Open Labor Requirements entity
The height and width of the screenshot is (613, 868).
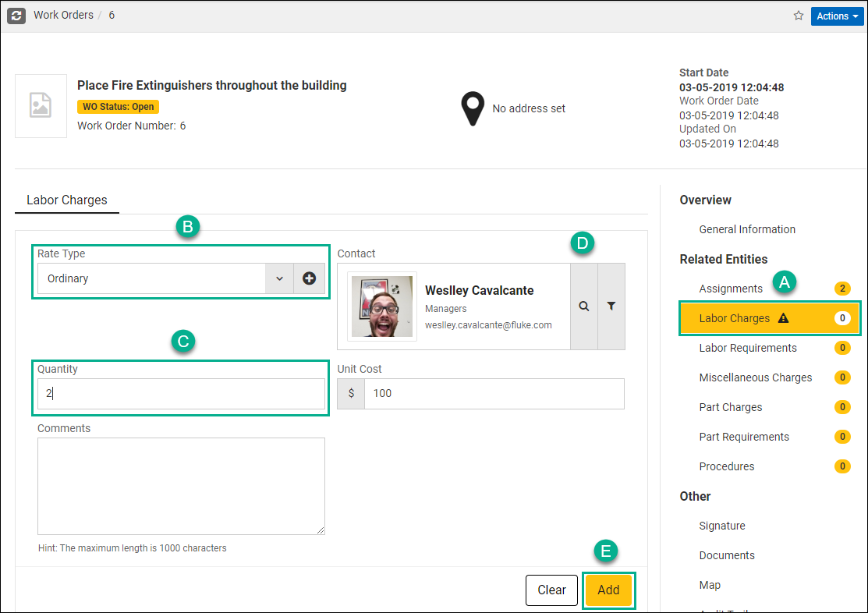coord(748,348)
